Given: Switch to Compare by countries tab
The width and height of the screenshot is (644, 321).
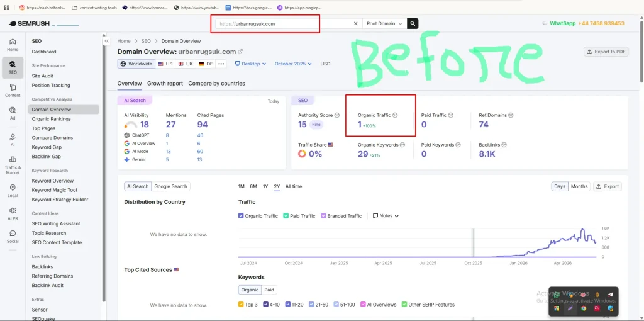Looking at the screenshot, I should [x=216, y=84].
